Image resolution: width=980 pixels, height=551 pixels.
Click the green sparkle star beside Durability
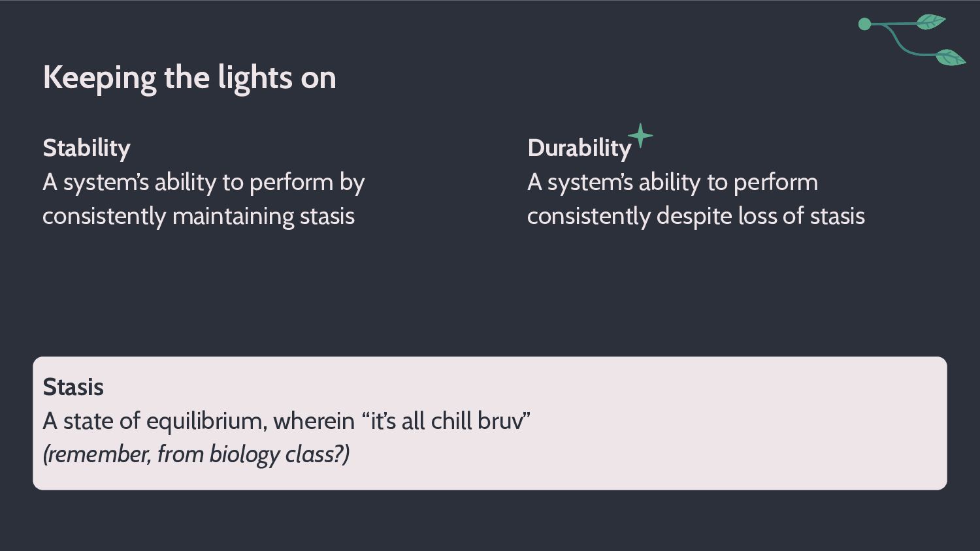point(640,136)
